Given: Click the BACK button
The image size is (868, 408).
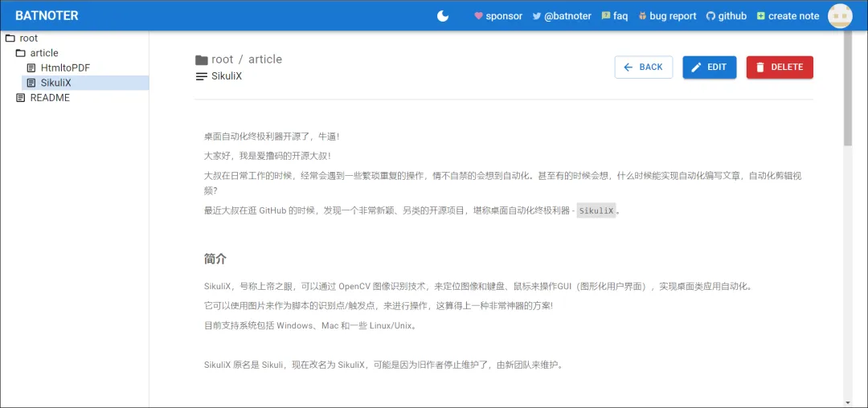Looking at the screenshot, I should pos(643,67).
